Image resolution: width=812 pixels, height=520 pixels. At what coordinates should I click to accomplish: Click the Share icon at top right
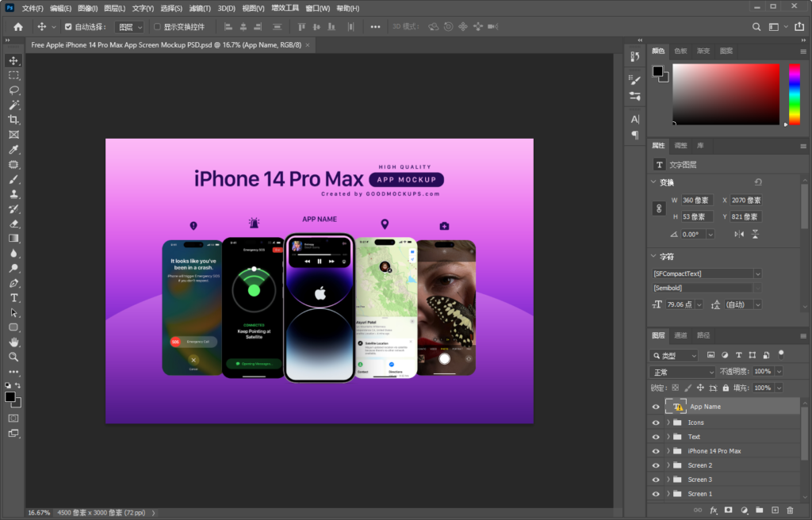[x=799, y=27]
